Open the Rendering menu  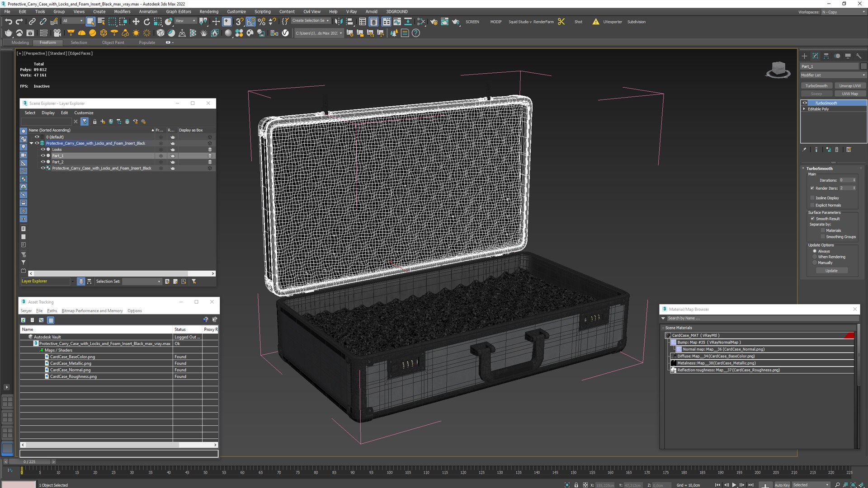pos(208,12)
